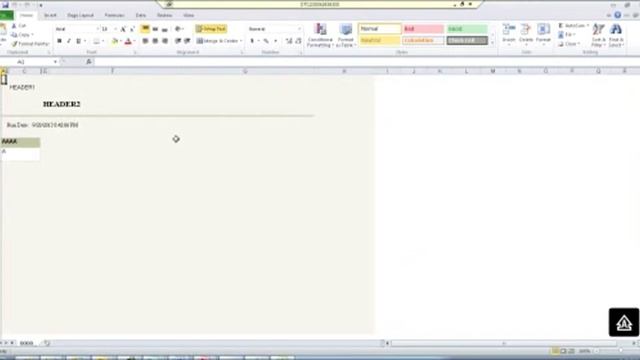Click the Fill Color paint bucket
This screenshot has width=640, height=360.
(x=115, y=41)
